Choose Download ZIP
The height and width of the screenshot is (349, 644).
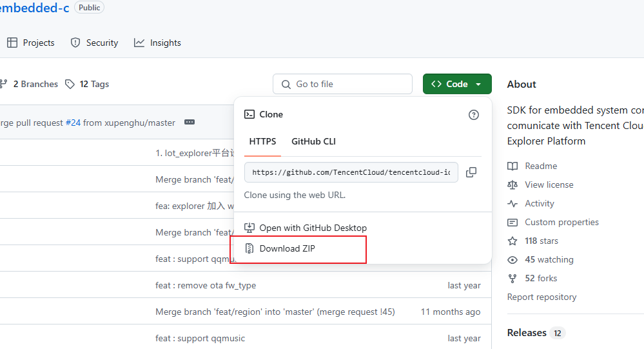pyautogui.click(x=287, y=248)
